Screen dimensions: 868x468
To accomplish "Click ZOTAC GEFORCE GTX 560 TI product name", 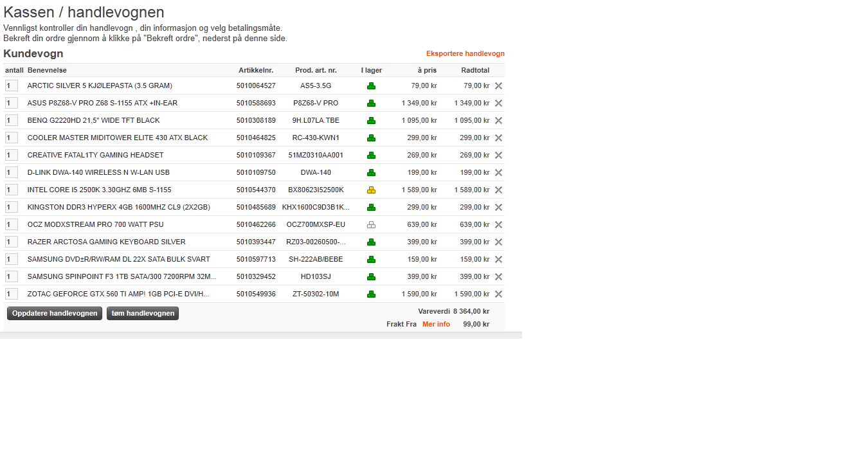I will (118, 294).
